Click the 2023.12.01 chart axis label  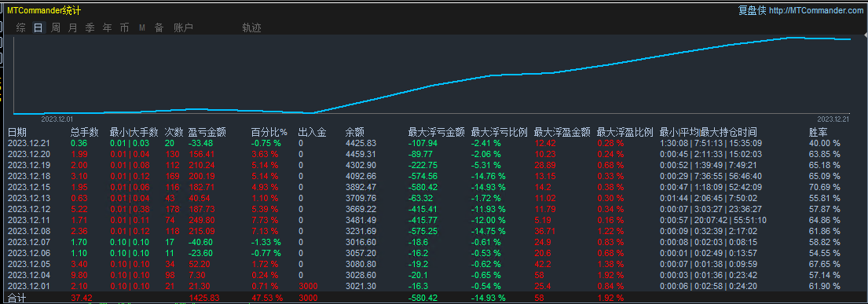[57, 119]
